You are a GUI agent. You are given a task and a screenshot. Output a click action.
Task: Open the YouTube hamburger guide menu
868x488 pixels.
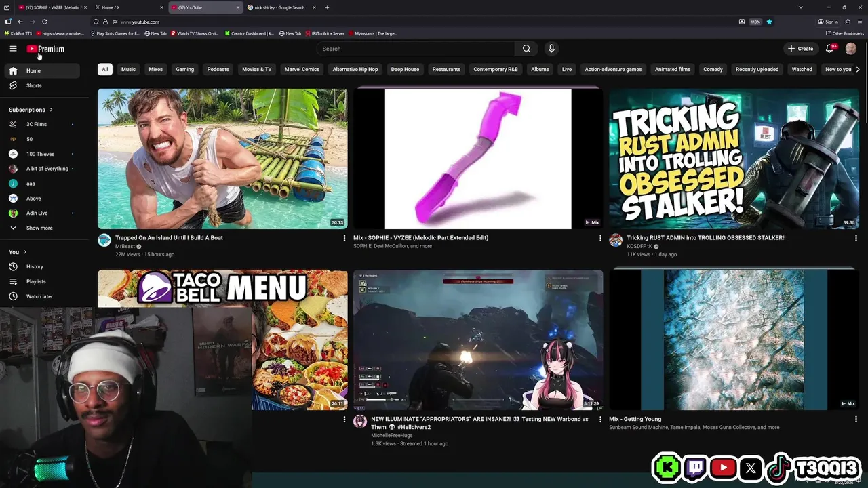tap(13, 49)
